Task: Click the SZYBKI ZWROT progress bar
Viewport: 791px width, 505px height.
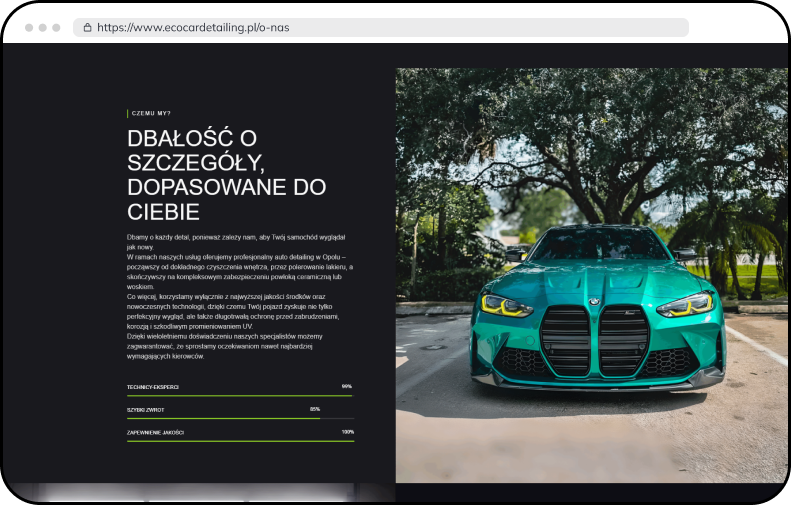Action: [239, 418]
